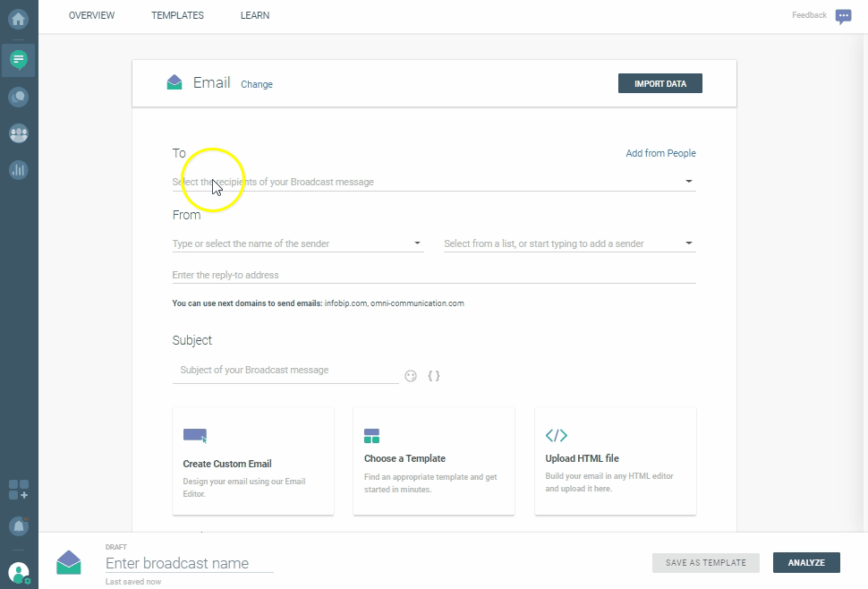Open the Analytics bar chart icon

[x=19, y=169]
